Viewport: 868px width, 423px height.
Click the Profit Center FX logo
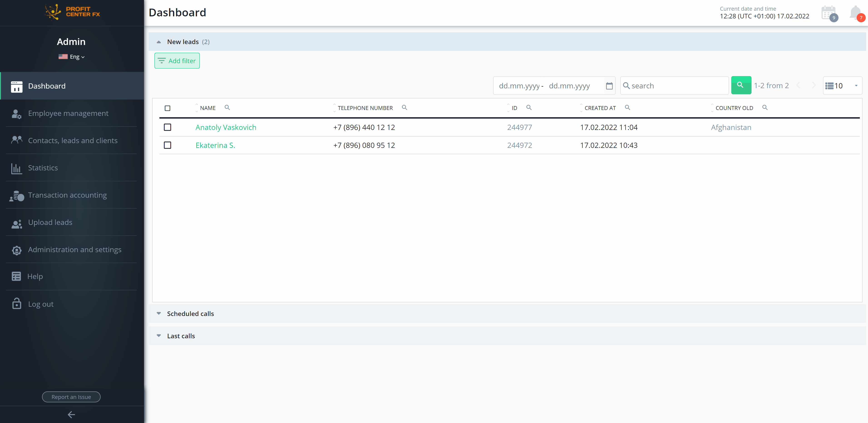[x=72, y=12]
